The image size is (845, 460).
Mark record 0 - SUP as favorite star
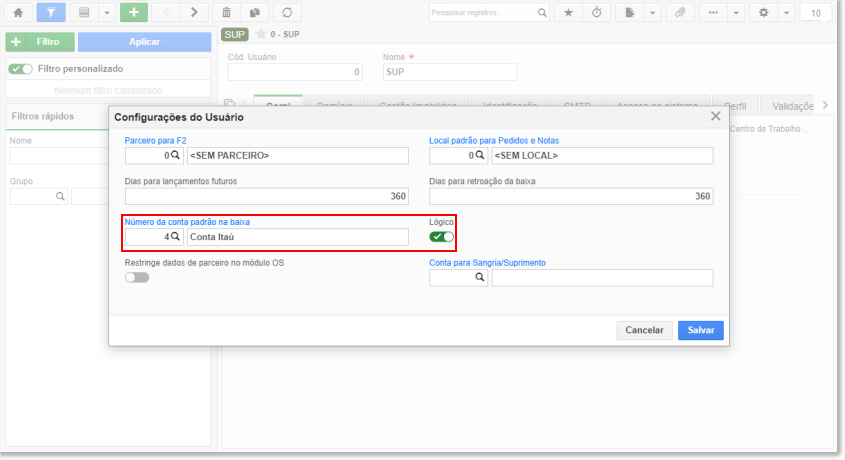[x=261, y=34]
